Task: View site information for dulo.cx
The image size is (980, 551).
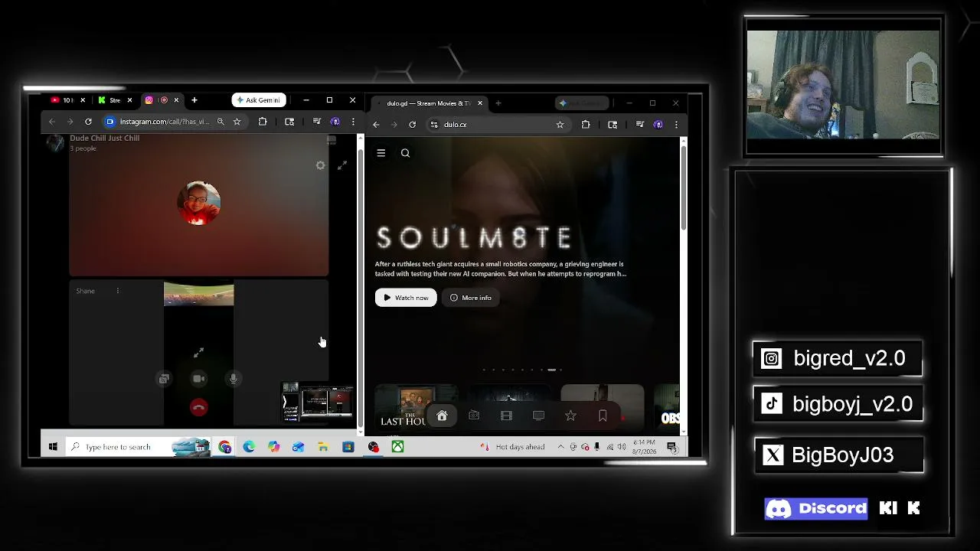Action: coord(434,125)
